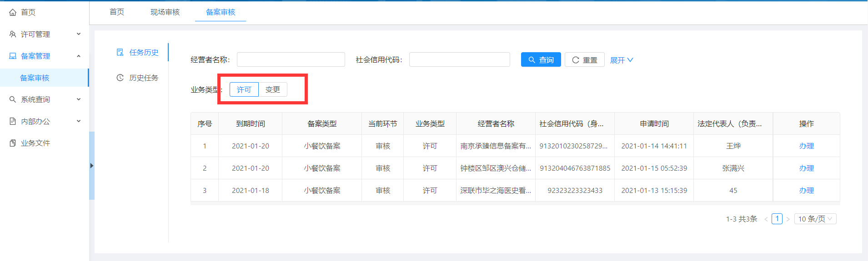Click the home icon in the sidebar

(13, 12)
